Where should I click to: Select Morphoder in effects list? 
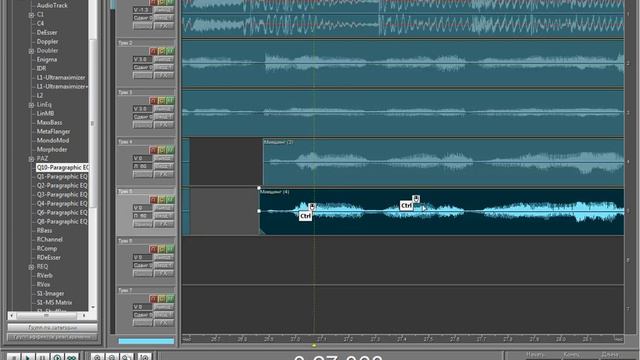[52, 149]
